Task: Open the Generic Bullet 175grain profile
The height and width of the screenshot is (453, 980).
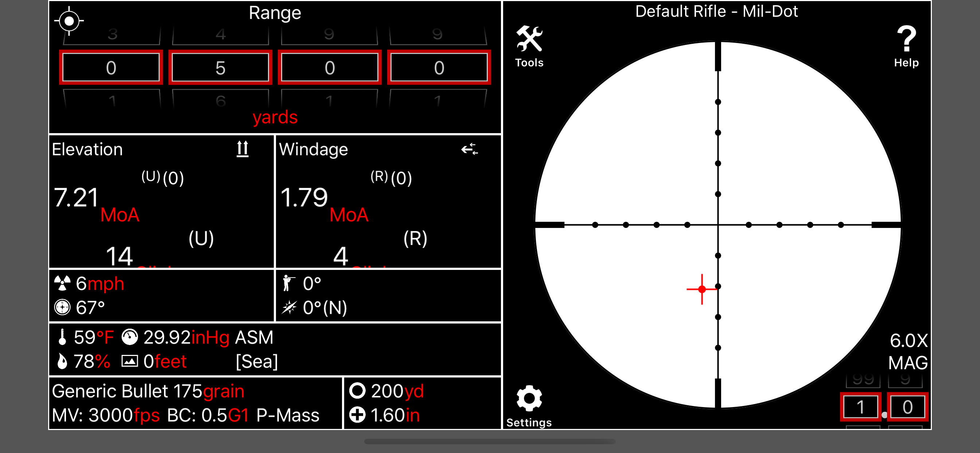Action: tap(148, 390)
